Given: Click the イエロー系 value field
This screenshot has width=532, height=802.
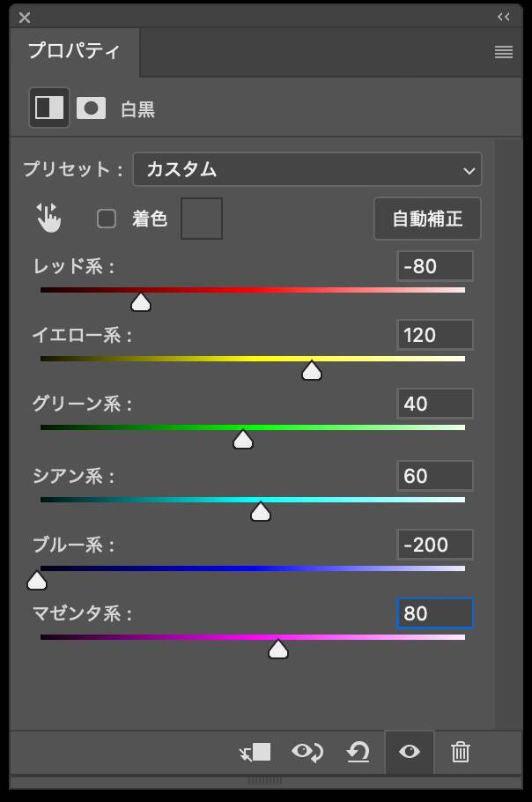Looking at the screenshot, I should pyautogui.click(x=434, y=335).
